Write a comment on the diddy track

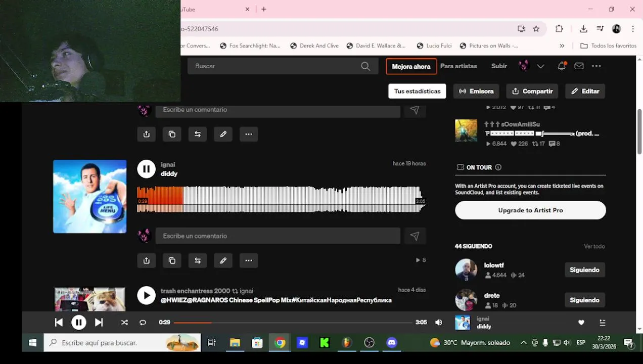tap(278, 236)
